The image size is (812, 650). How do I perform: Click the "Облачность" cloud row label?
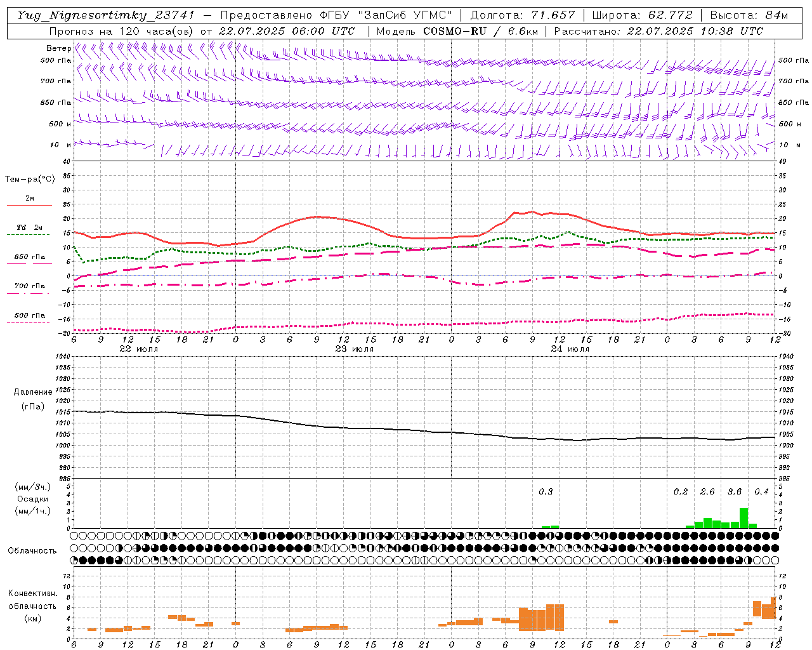pos(32,550)
